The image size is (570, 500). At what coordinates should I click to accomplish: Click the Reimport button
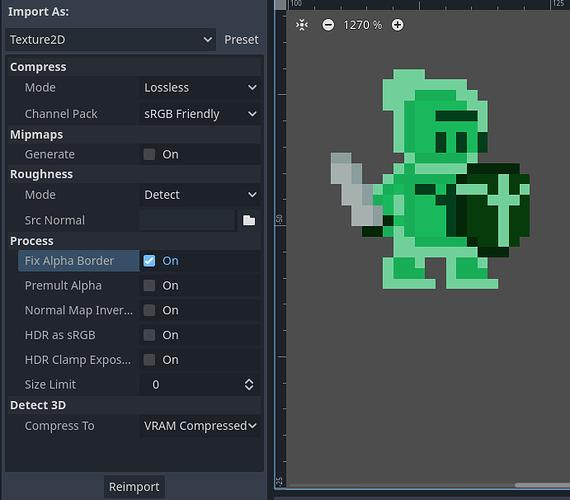point(134,487)
